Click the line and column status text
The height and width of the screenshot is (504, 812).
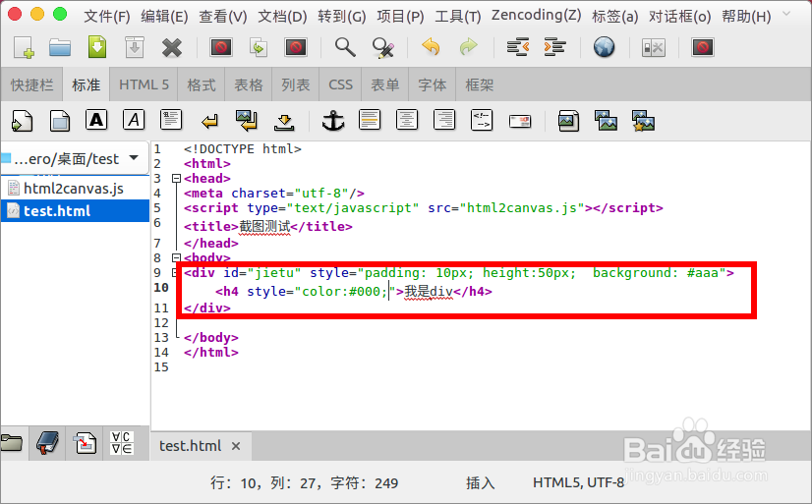tap(304, 483)
